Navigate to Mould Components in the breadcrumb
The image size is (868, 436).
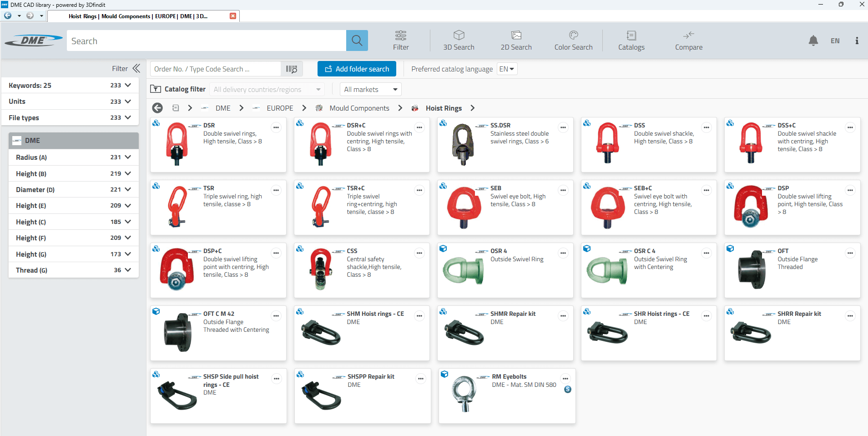coord(359,108)
